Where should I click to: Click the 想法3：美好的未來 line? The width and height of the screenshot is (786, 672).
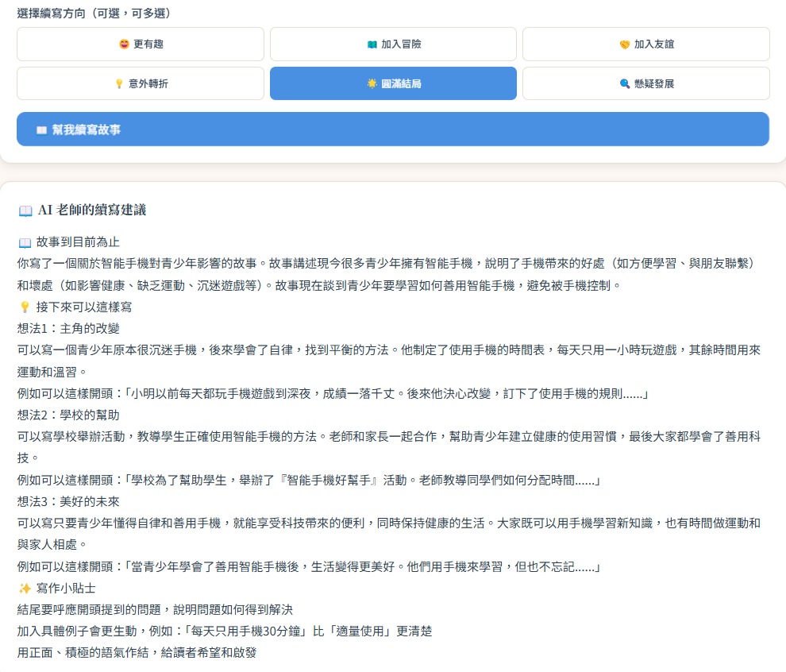coord(68,501)
